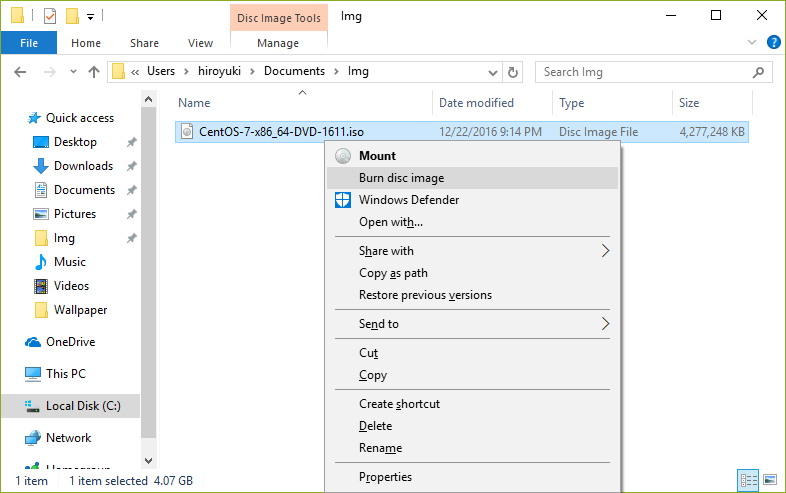Click Delete in context menu

(x=472, y=426)
